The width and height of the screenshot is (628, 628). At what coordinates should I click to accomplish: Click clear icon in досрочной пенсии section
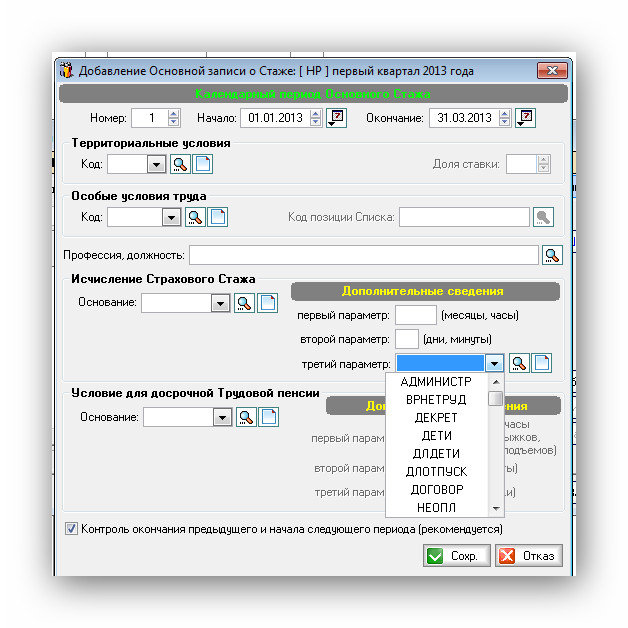tap(268, 417)
